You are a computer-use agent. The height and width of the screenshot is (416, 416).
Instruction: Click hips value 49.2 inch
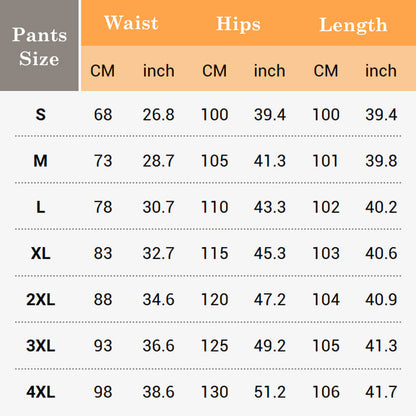point(270,346)
